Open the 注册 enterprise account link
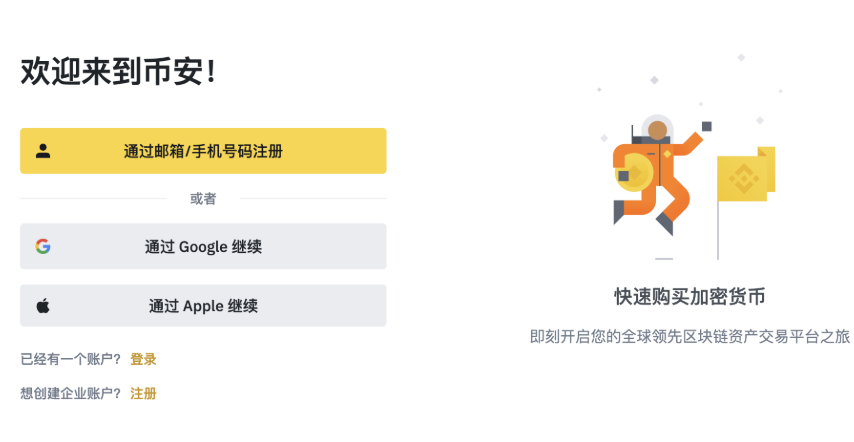This screenshot has height=442, width=854. (x=143, y=393)
